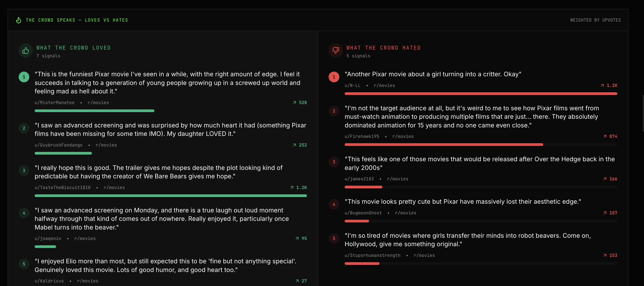Click the upvote arrow next to 27
The image size is (644, 286).
click(297, 281)
